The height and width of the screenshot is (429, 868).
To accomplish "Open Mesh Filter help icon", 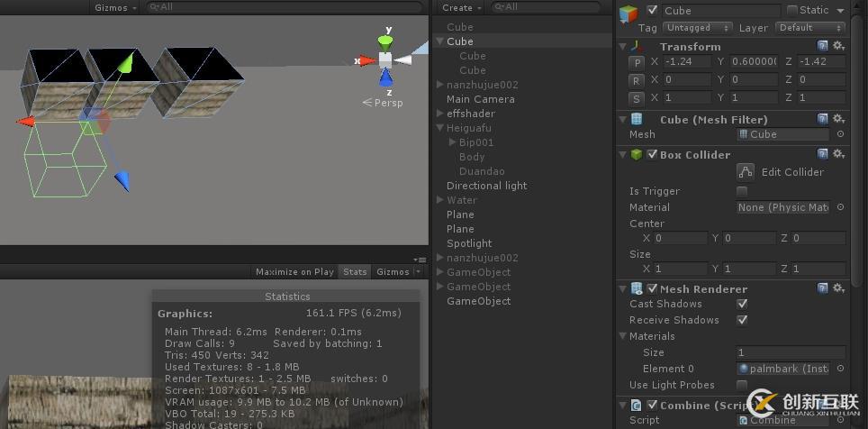I will coord(823,119).
